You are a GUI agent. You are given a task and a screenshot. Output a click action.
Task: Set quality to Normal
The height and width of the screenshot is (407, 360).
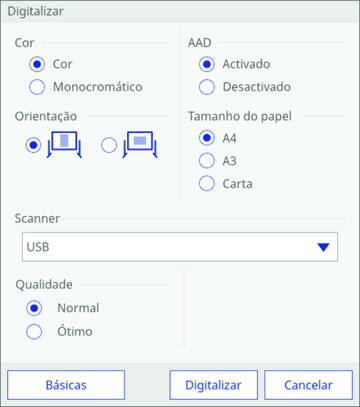34,308
